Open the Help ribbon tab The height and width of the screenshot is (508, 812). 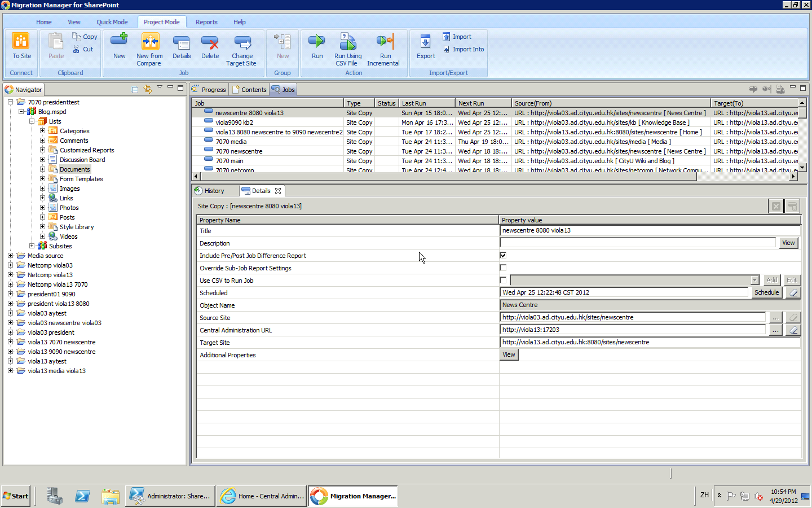point(240,22)
